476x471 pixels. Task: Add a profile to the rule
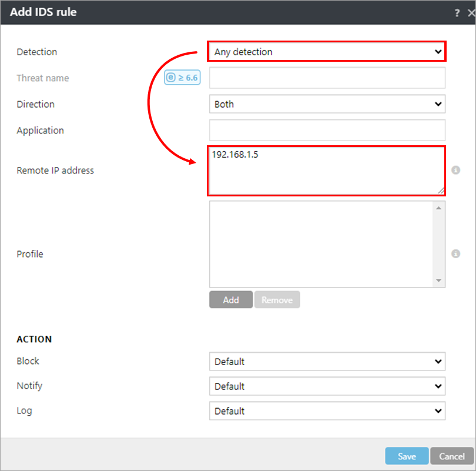(230, 299)
